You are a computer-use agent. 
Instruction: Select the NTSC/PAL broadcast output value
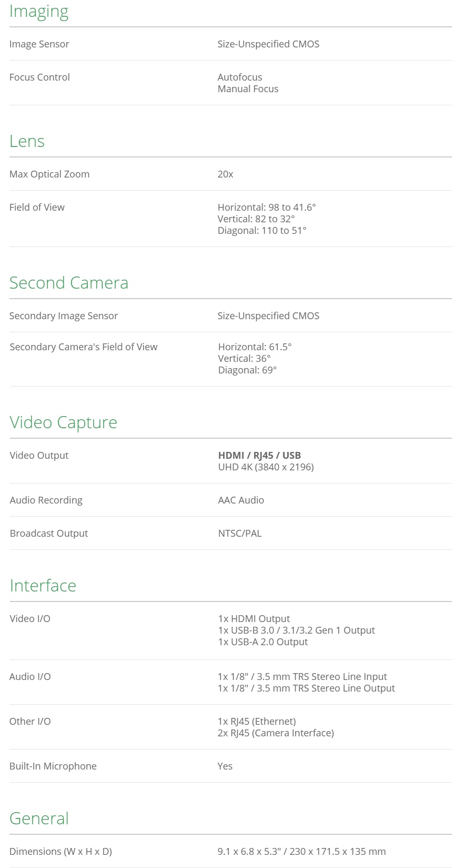(239, 534)
